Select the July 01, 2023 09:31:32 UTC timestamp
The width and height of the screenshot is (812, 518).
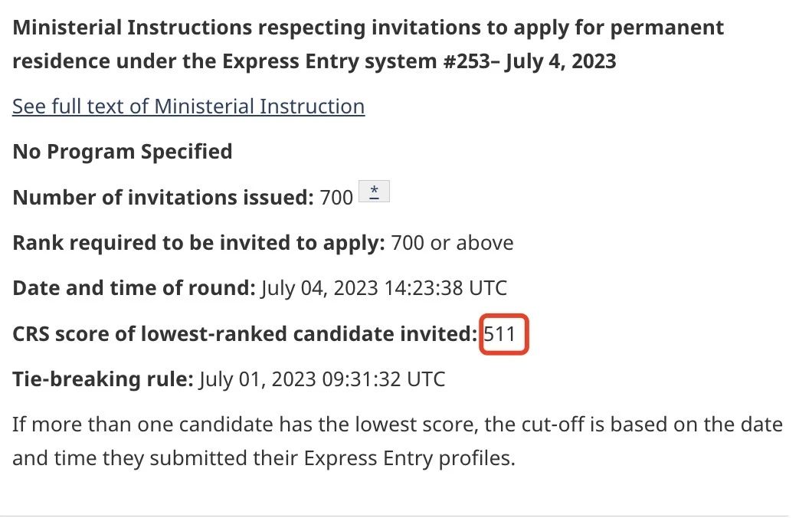point(322,379)
